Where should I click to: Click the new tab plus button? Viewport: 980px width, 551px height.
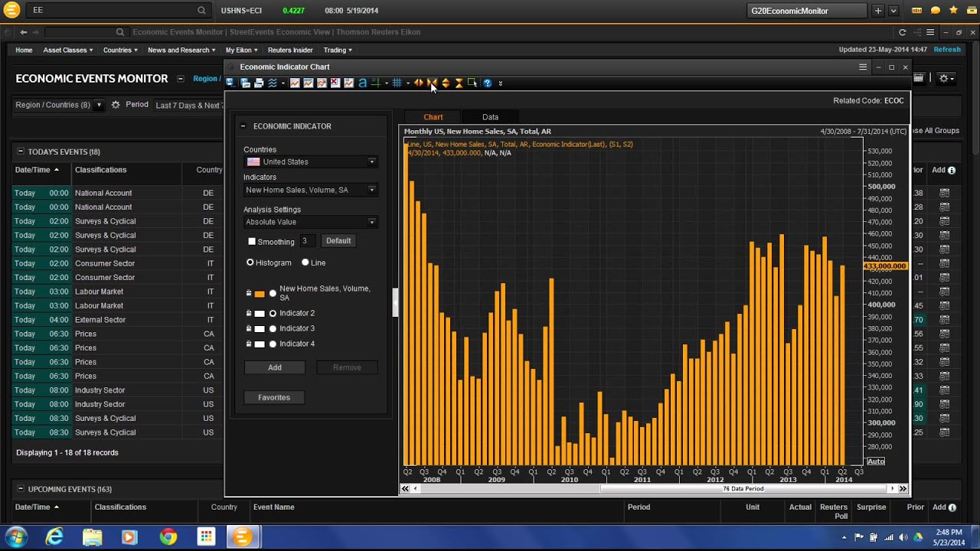(x=877, y=11)
